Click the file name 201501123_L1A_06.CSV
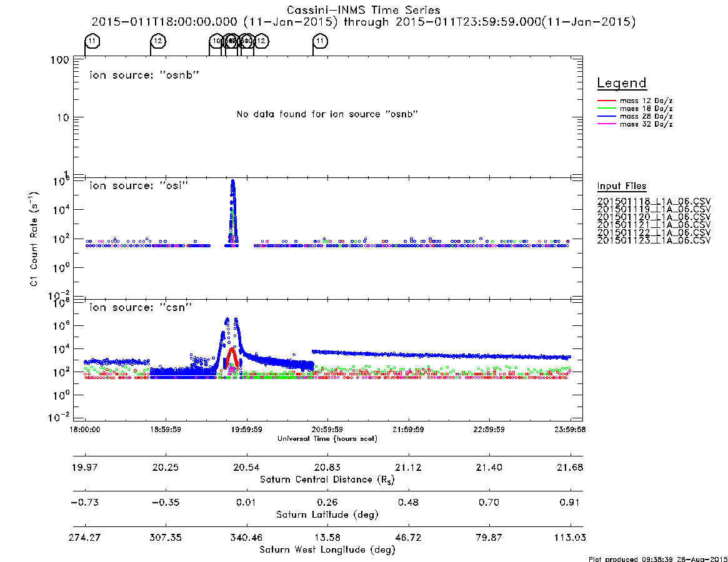728x562 pixels. pos(654,240)
